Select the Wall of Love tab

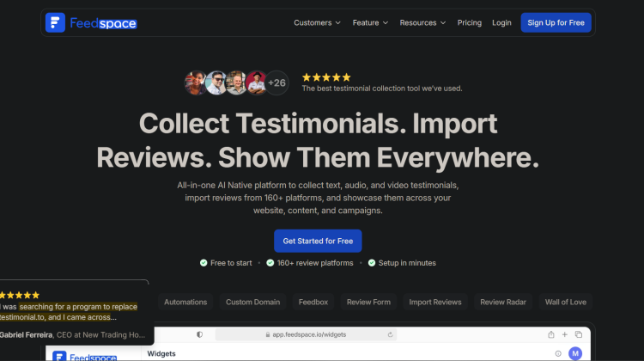coord(565,302)
